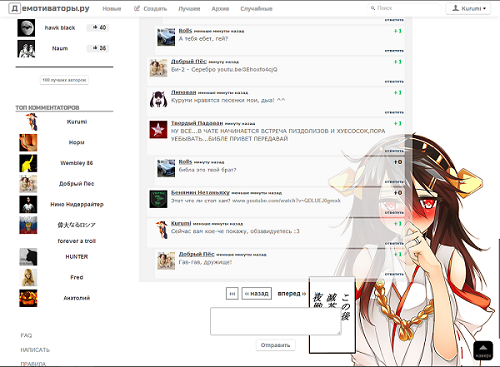Open the Демотиваторы.ру site logo
500x367 pixels.
point(49,8)
